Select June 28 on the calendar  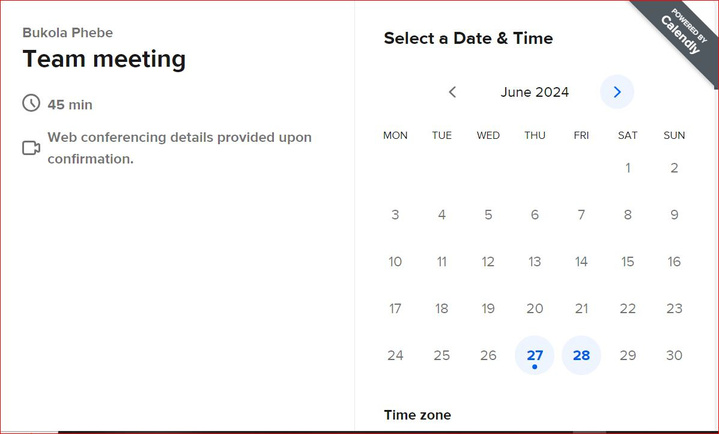[x=581, y=355]
